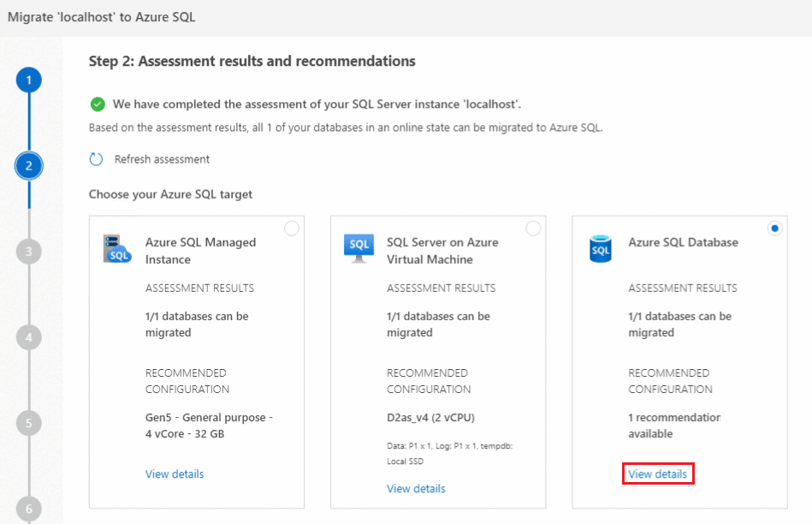Click the Azure SQL Database card title

[683, 242]
